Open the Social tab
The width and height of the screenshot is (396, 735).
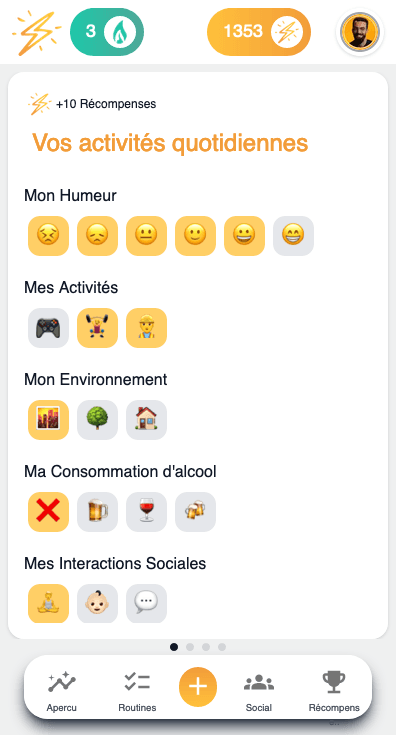coord(259,691)
